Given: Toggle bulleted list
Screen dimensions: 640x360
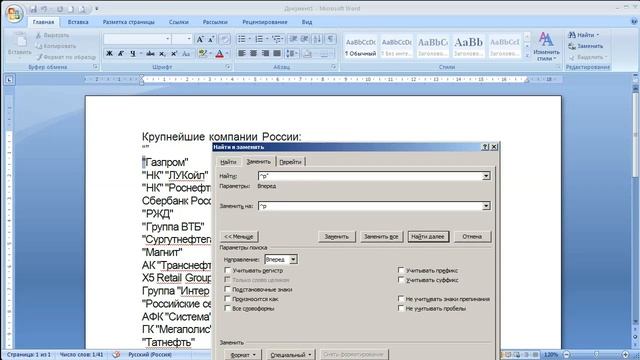Looking at the screenshot, I should (242, 39).
